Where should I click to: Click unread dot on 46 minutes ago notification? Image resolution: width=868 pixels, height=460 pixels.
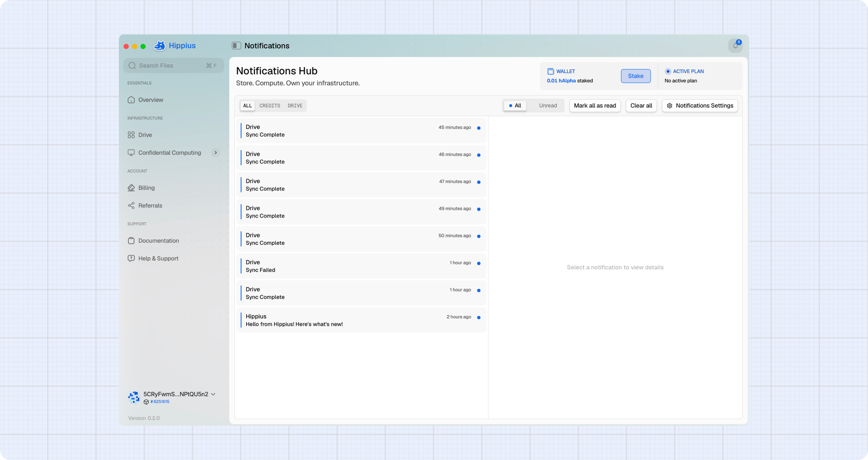pyautogui.click(x=478, y=155)
